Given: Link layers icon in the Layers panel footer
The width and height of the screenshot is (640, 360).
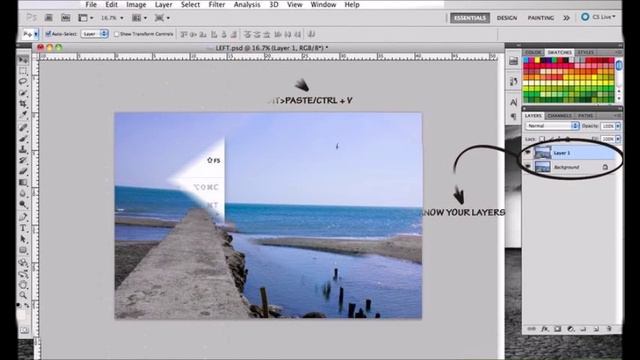Looking at the screenshot, I should pos(531,329).
